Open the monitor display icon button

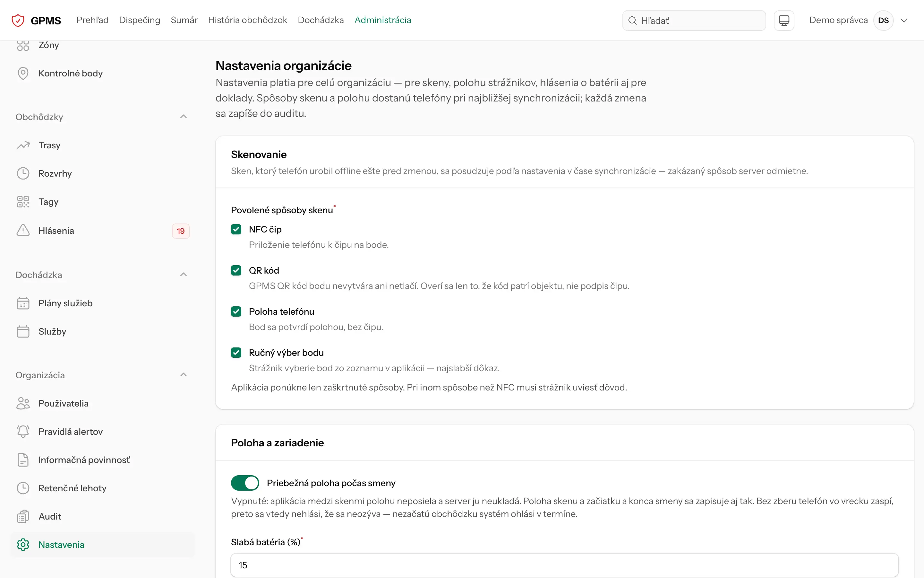784,20
